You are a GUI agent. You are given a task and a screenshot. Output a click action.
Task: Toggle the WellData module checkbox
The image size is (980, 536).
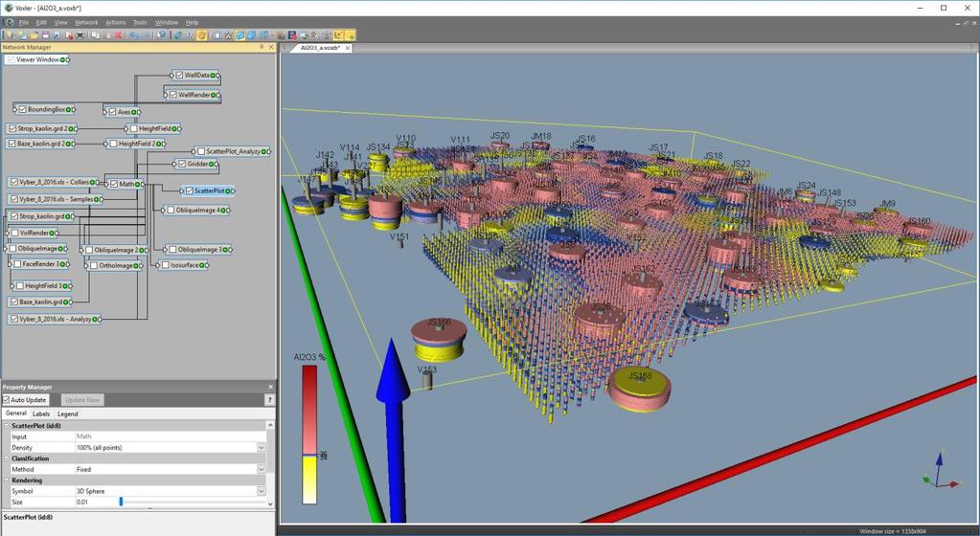coord(179,75)
